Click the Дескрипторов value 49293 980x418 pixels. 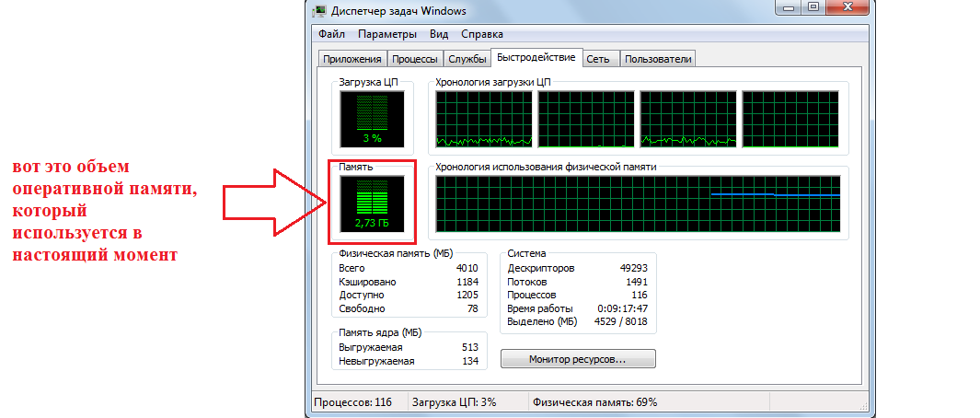pos(634,268)
